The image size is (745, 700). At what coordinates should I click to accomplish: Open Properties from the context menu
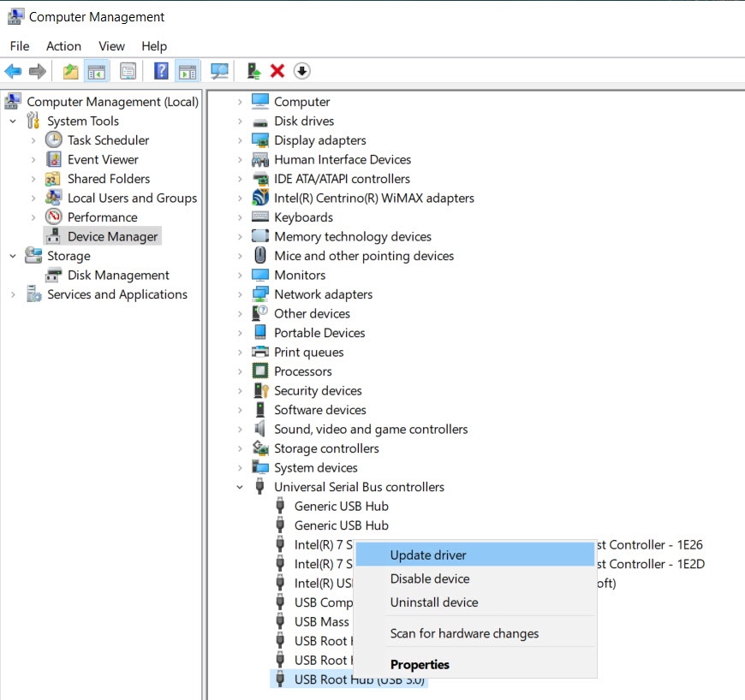pyautogui.click(x=420, y=664)
